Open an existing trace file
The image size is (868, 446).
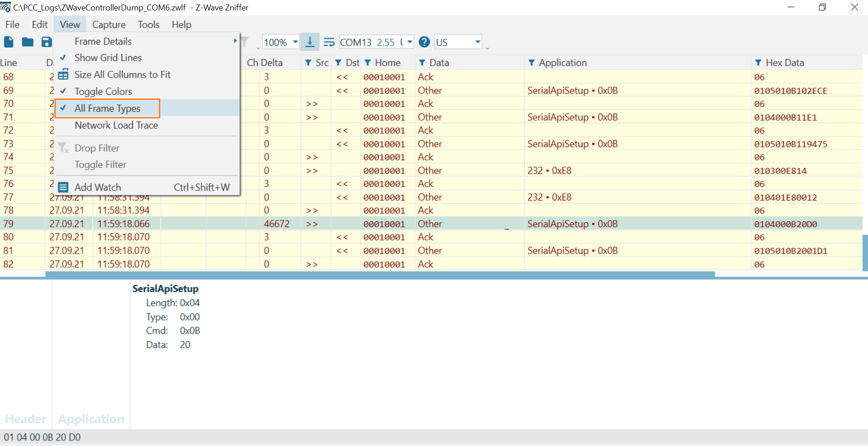(x=27, y=42)
